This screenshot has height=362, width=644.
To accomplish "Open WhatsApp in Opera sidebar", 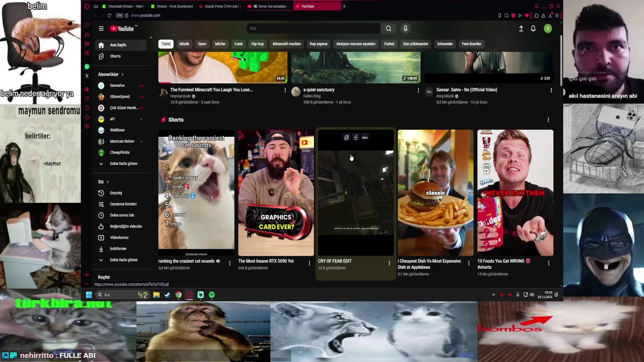I will tap(87, 66).
